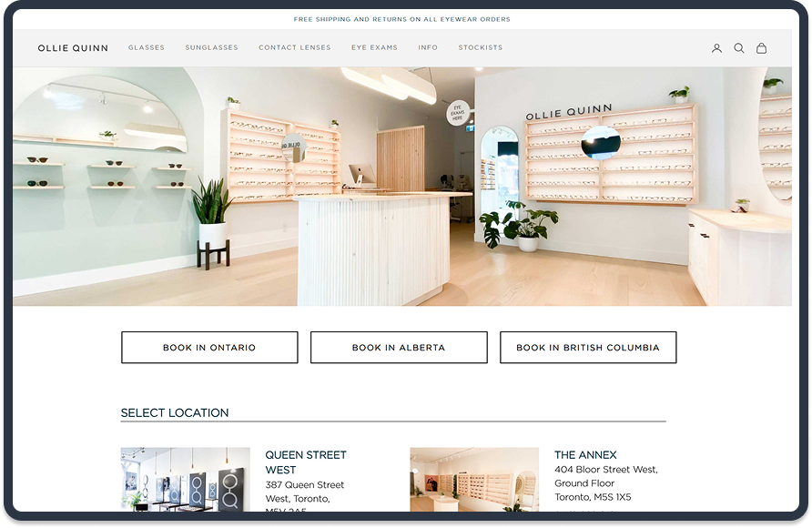Click the Book in Ontario button

point(209,348)
